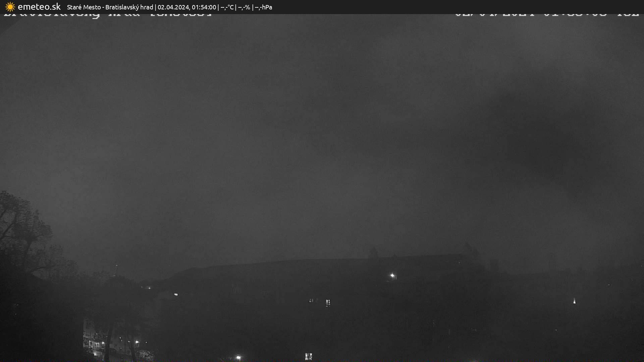This screenshot has width=644, height=362.
Task: Click the humidity percentage reading
Action: (244, 7)
